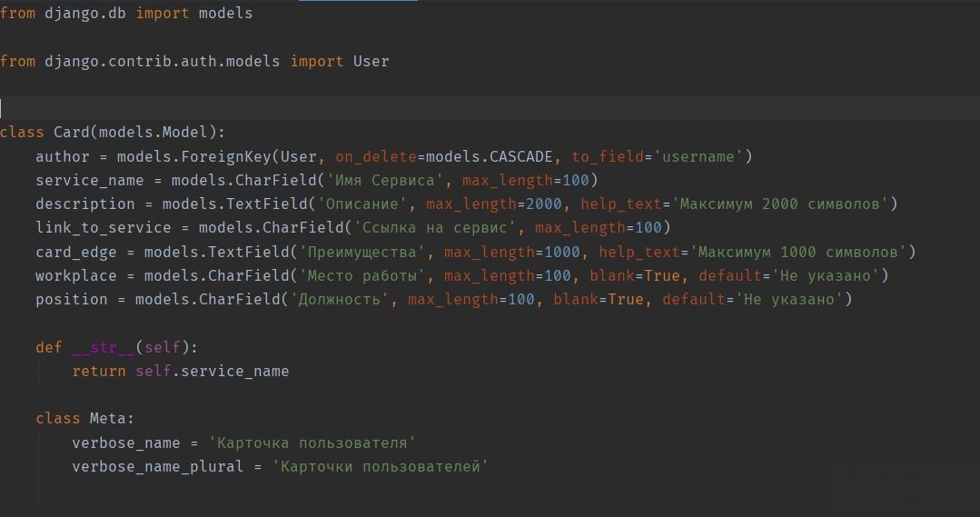Click the 'service_name' field declaration

(89, 181)
